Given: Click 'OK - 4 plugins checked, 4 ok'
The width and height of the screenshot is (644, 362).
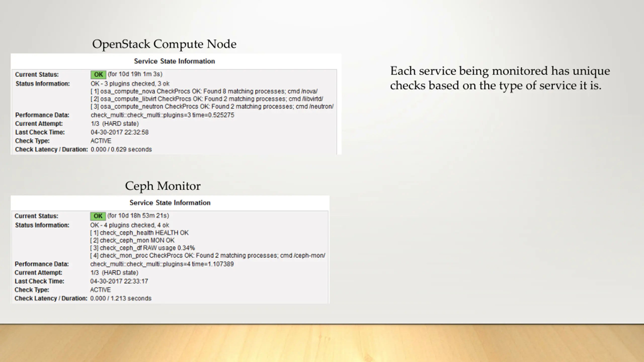Looking at the screenshot, I should point(130,225).
